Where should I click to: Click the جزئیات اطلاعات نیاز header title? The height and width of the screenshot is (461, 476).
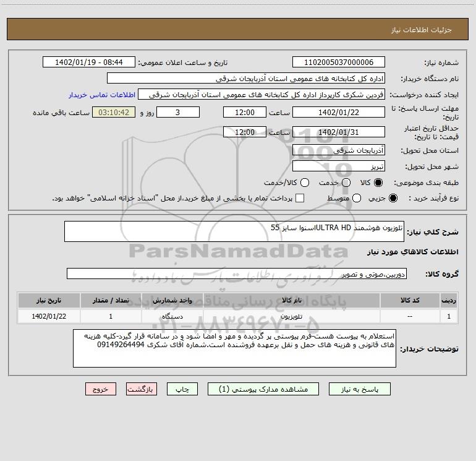click(421, 30)
